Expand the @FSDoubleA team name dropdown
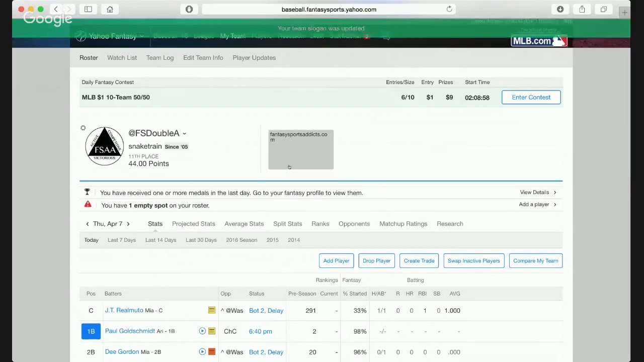This screenshot has width=644, height=362. point(184,134)
